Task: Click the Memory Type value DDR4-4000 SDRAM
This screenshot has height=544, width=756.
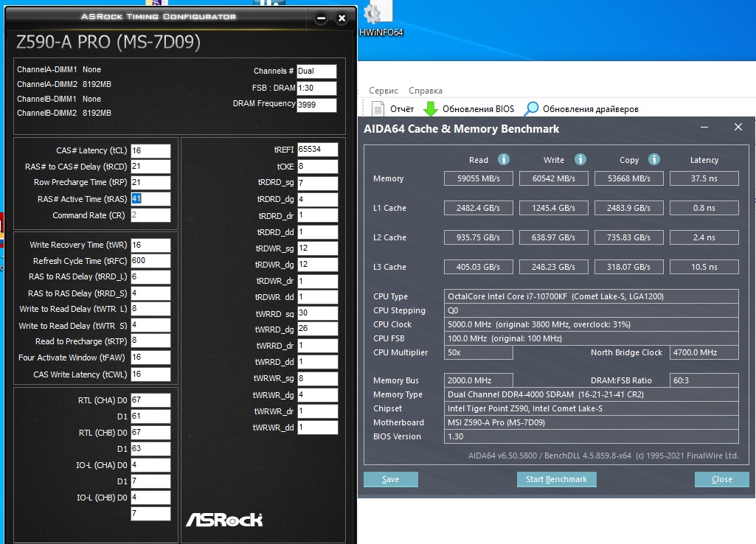Action: coord(591,394)
